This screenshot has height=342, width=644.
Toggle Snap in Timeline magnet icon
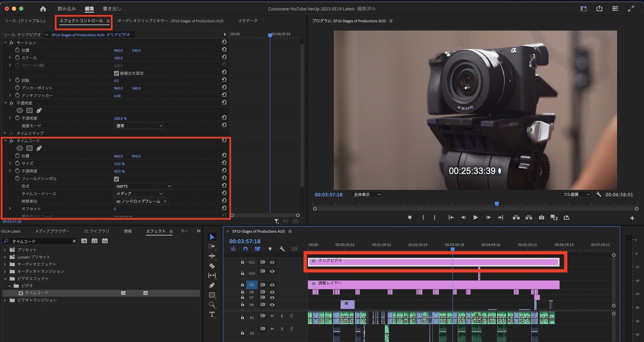(245, 249)
